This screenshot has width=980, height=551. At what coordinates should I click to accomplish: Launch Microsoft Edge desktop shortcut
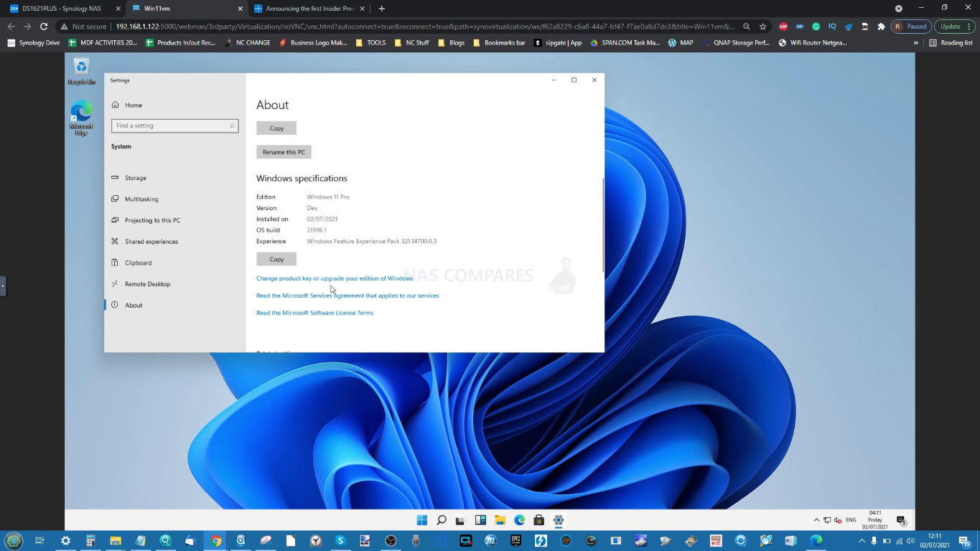pos(81,118)
